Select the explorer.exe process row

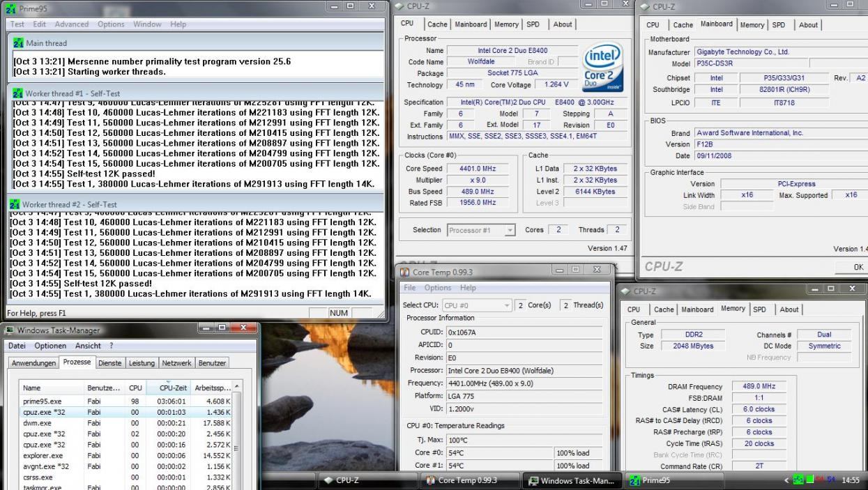point(126,454)
